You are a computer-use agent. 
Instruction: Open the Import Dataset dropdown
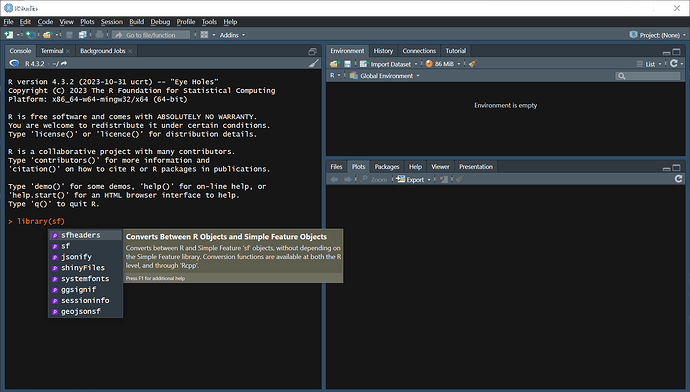pos(389,64)
